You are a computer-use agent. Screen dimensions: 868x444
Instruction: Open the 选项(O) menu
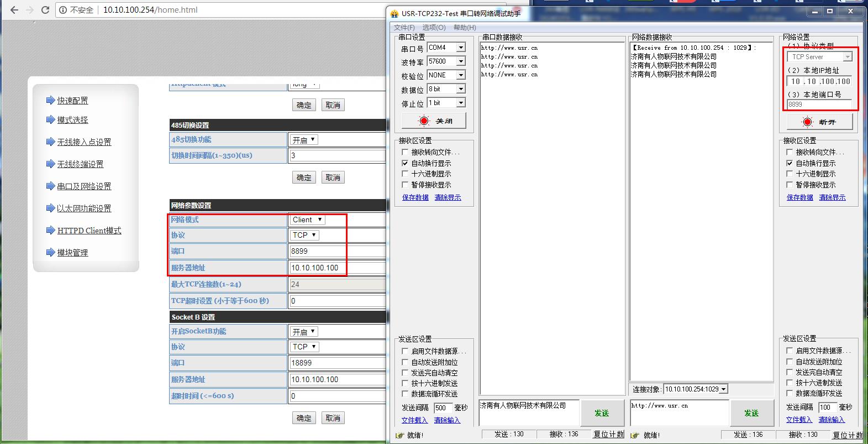click(x=434, y=27)
